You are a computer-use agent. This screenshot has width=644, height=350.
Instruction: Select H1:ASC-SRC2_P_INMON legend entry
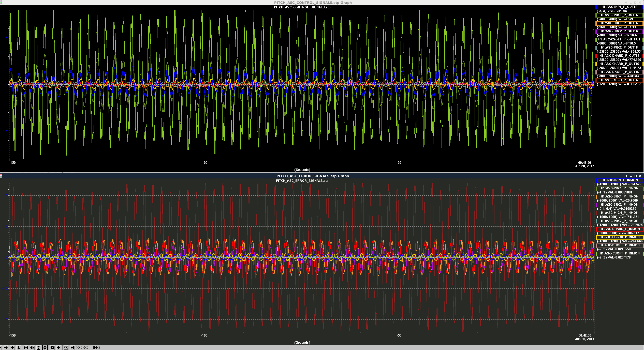[620, 205]
